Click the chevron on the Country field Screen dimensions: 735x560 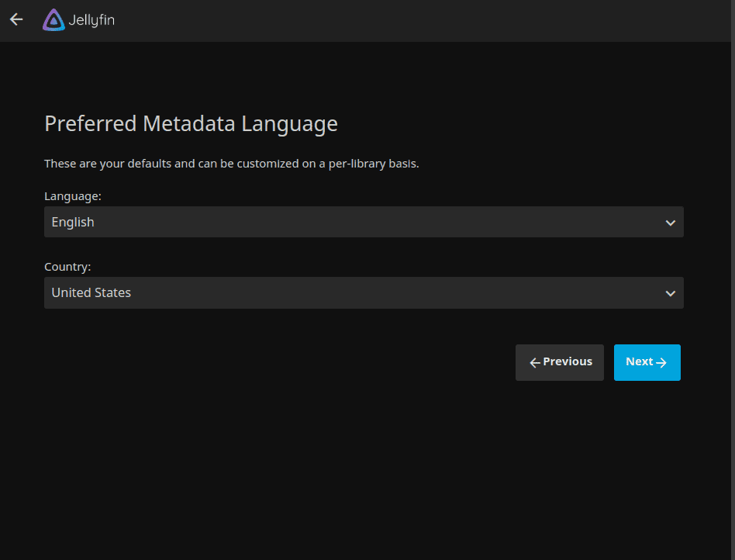(671, 293)
